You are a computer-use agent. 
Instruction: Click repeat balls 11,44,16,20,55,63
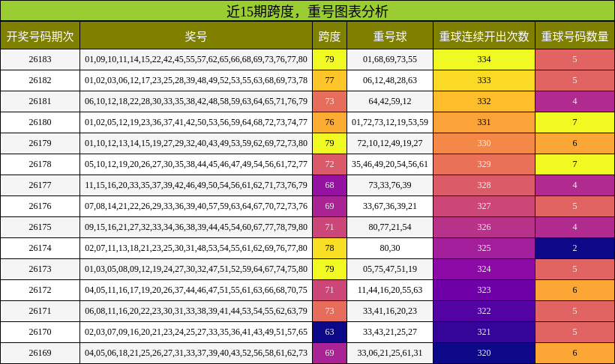390,290
